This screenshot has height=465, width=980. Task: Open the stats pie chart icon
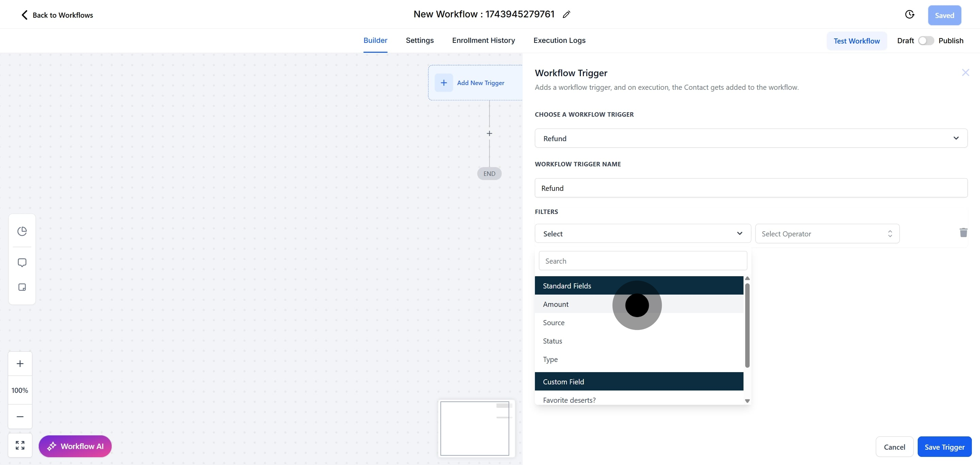[22, 231]
